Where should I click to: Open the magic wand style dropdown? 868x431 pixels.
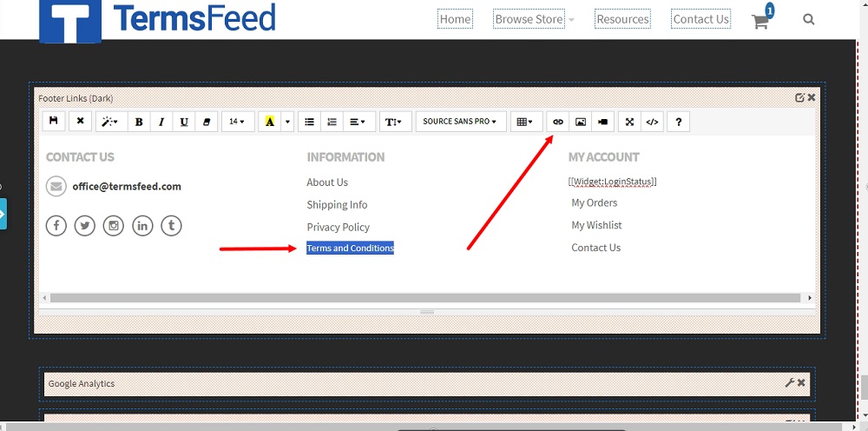coord(110,122)
